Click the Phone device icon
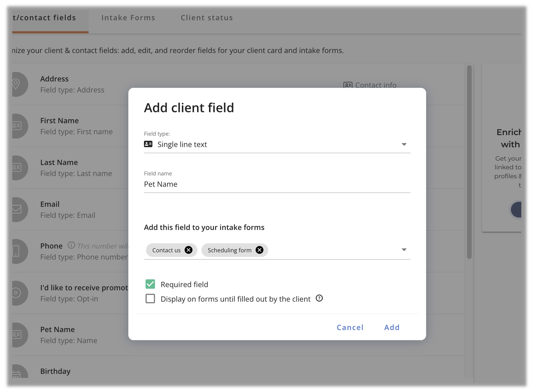This screenshot has width=536, height=392. click(x=16, y=251)
